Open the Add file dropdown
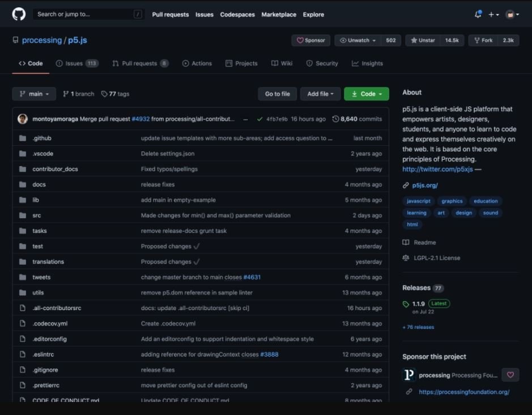The height and width of the screenshot is (415, 532). (x=320, y=94)
